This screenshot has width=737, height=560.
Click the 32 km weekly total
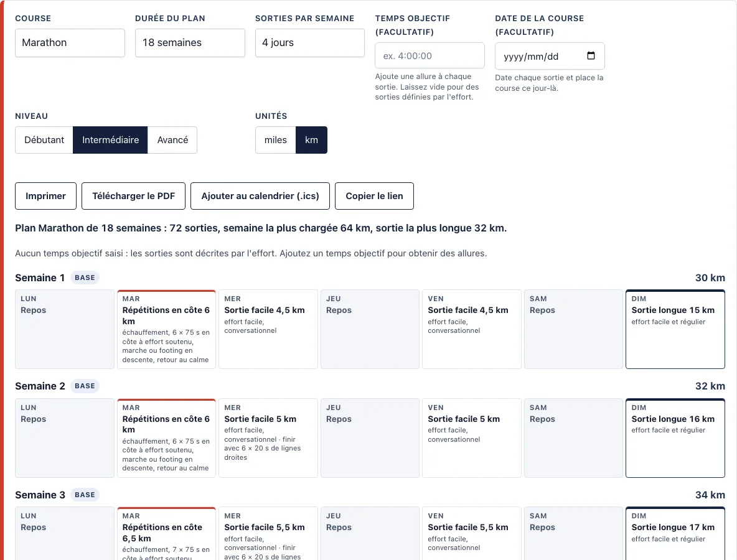pos(710,386)
